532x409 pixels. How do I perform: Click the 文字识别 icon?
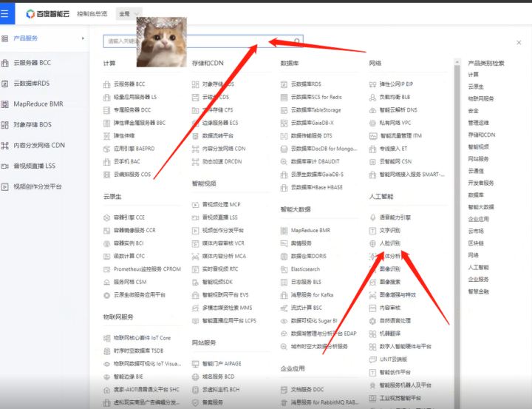[372, 231]
